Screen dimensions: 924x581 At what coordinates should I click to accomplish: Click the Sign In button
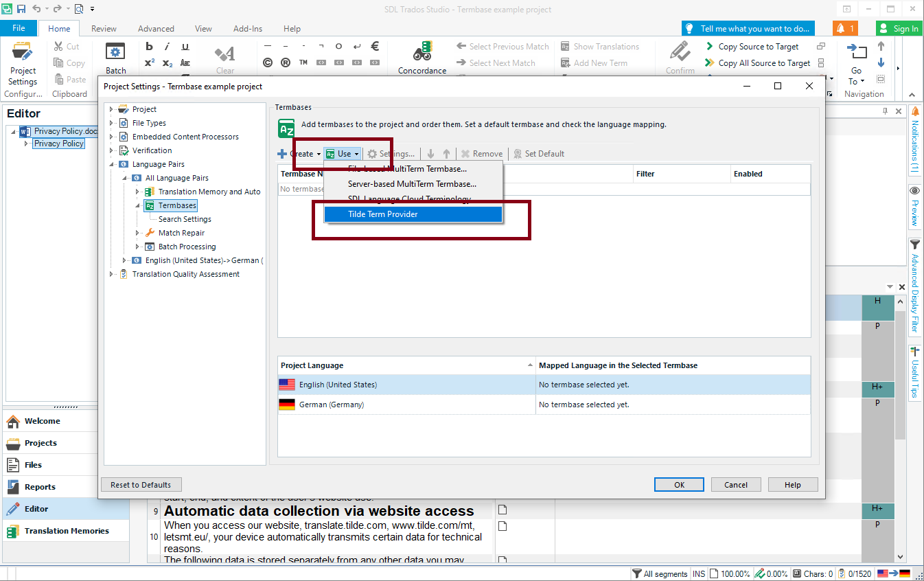point(899,28)
